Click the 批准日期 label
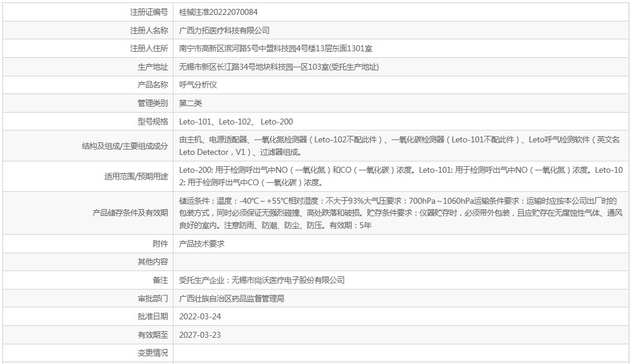 click(153, 316)
